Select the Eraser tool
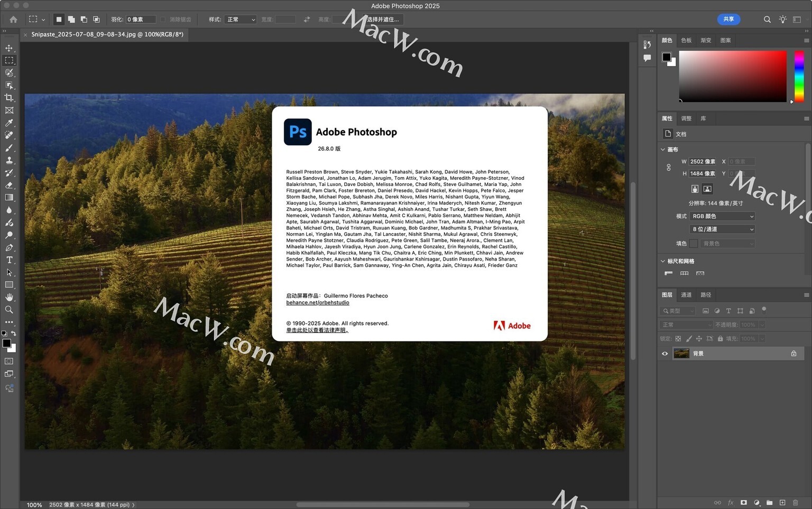Viewport: 812px width, 509px height. click(9, 185)
